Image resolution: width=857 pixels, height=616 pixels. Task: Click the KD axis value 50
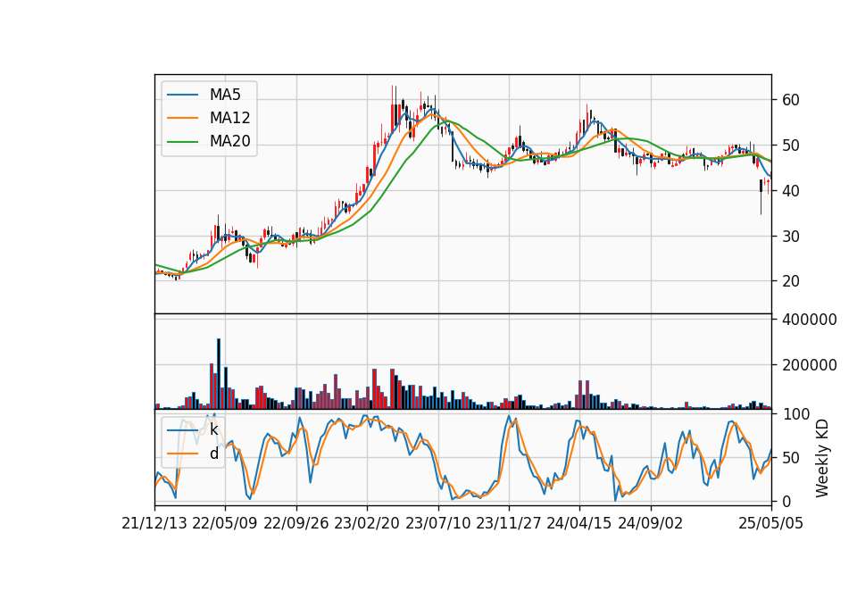point(791,457)
